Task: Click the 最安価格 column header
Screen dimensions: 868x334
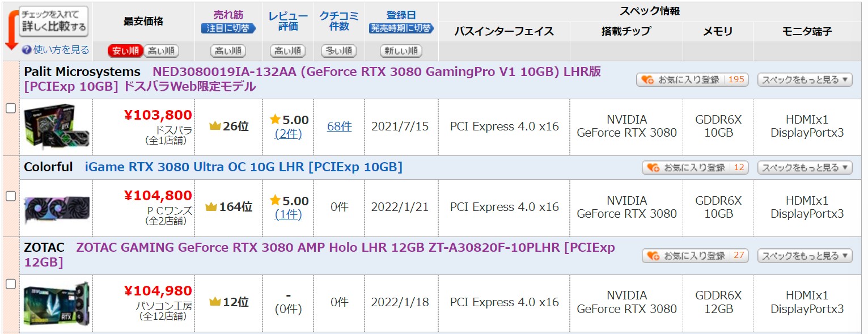Action: (143, 22)
